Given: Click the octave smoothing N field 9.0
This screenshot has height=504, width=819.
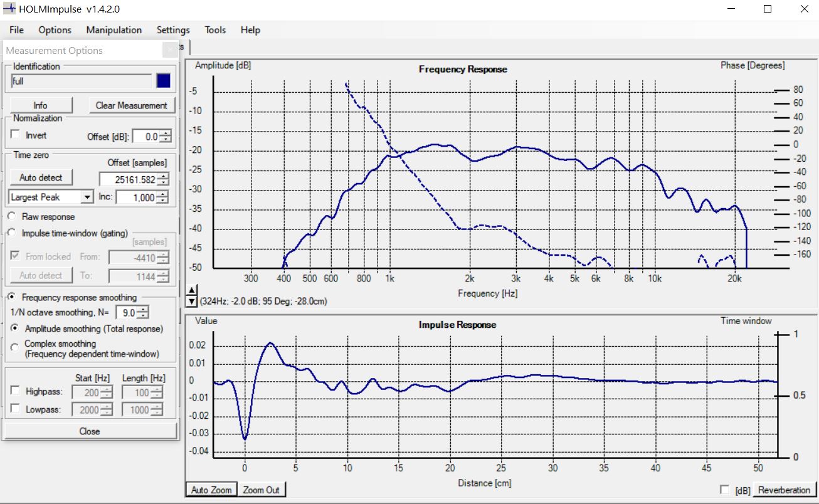Looking at the screenshot, I should tap(128, 312).
